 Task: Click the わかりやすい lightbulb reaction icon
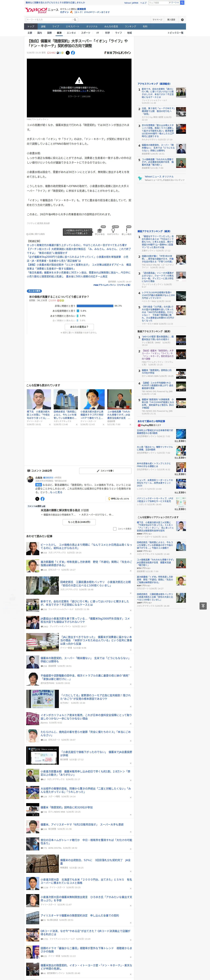pyautogui.click(x=113, y=230)
